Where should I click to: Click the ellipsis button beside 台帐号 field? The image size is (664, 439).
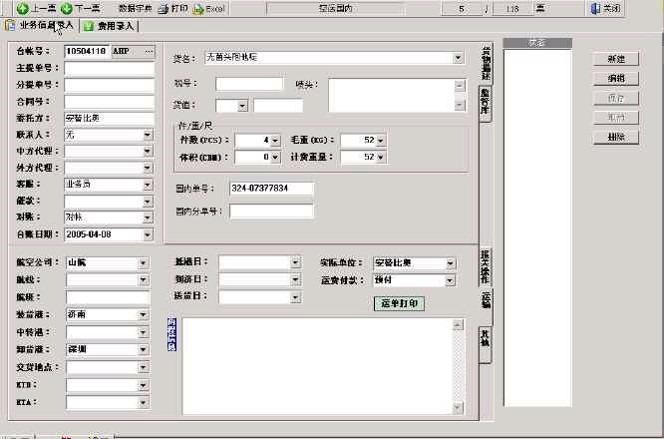click(x=149, y=50)
